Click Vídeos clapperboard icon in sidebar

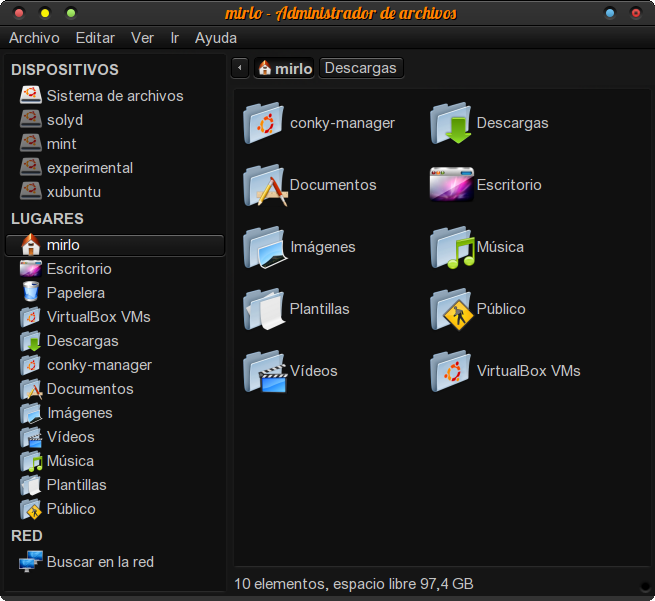click(x=31, y=437)
